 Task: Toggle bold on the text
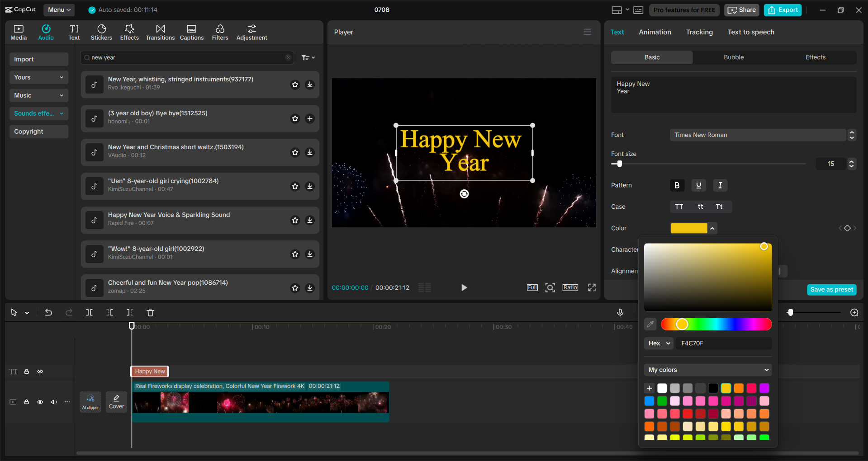pyautogui.click(x=676, y=185)
